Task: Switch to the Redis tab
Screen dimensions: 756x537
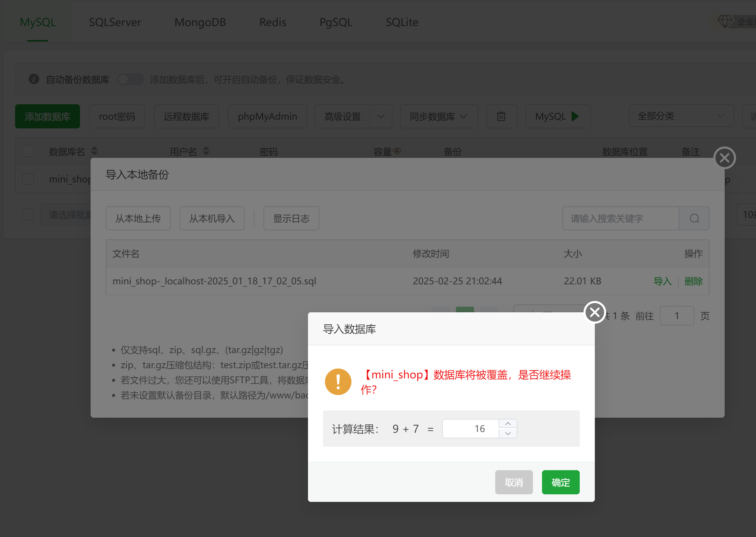Action: tap(273, 22)
